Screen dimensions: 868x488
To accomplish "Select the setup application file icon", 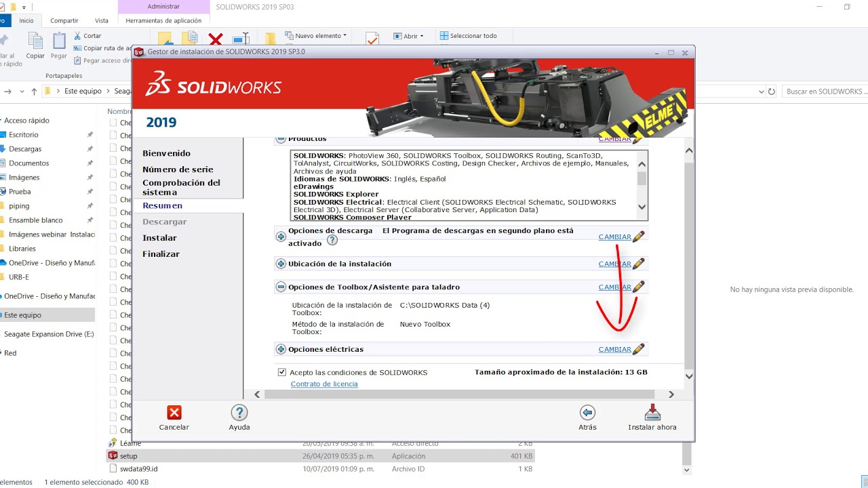I will [x=113, y=456].
